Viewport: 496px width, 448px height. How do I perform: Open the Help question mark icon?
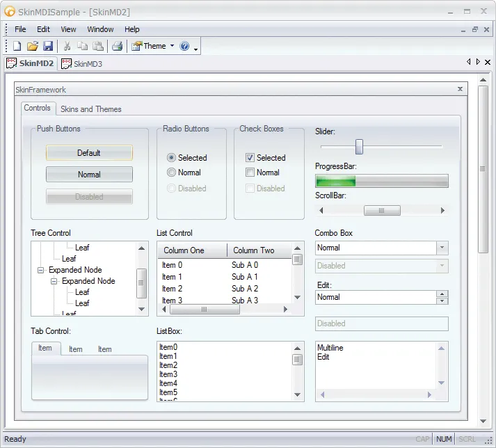pyautogui.click(x=184, y=46)
